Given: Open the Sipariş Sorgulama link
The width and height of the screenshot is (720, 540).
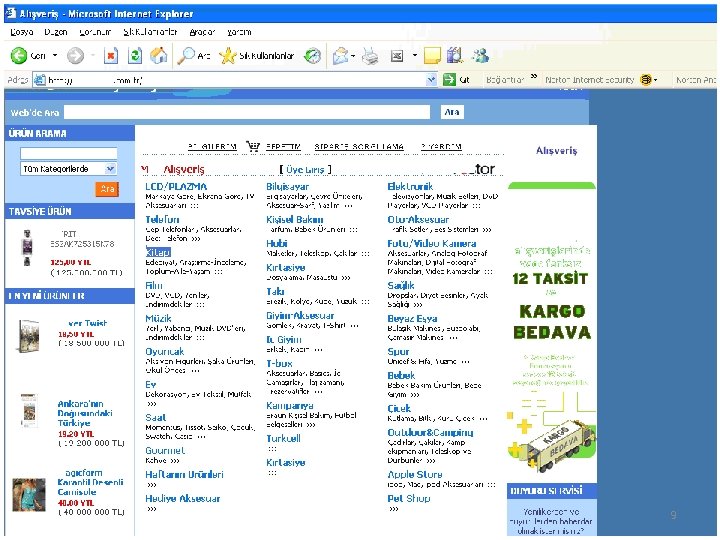Looking at the screenshot, I should (359, 146).
